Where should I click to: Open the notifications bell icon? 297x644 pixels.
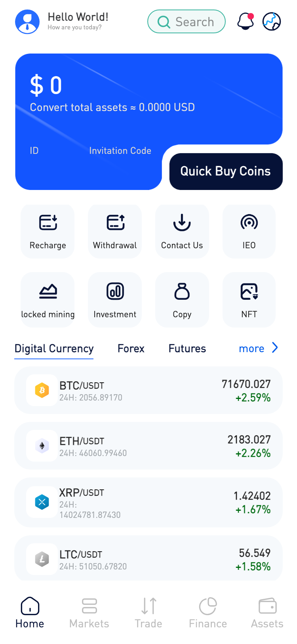(x=246, y=21)
